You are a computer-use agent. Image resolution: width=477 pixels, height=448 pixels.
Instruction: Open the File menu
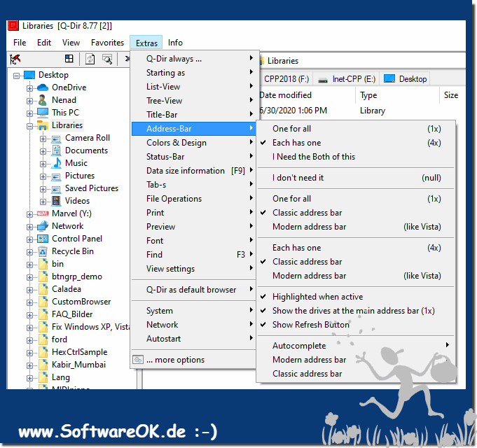[x=20, y=43]
